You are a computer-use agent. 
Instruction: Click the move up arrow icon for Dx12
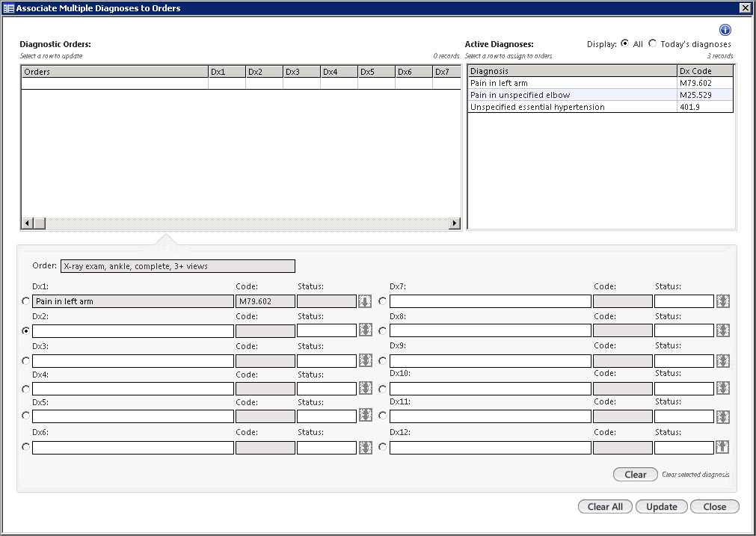pyautogui.click(x=722, y=447)
